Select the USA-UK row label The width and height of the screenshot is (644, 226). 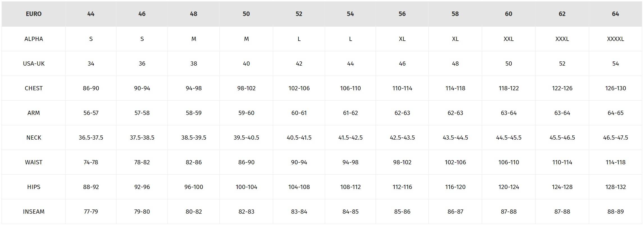(33, 64)
